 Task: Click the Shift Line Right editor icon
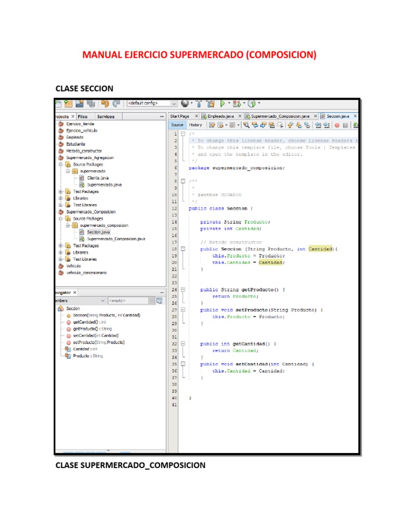click(x=326, y=125)
